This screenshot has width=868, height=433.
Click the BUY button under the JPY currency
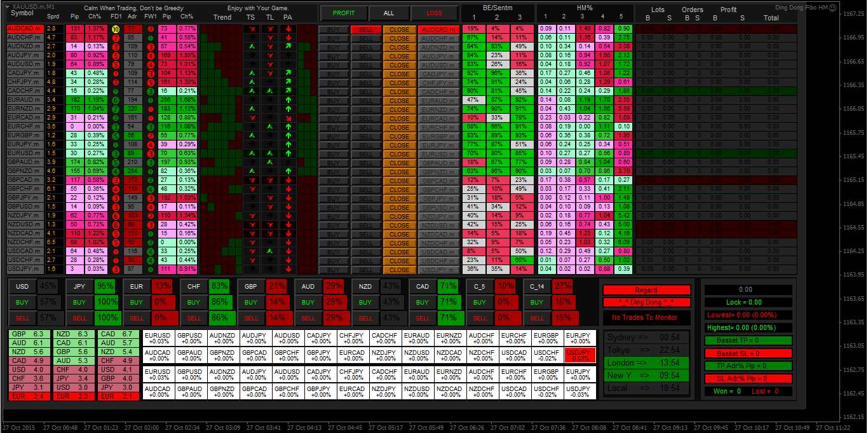tap(79, 302)
